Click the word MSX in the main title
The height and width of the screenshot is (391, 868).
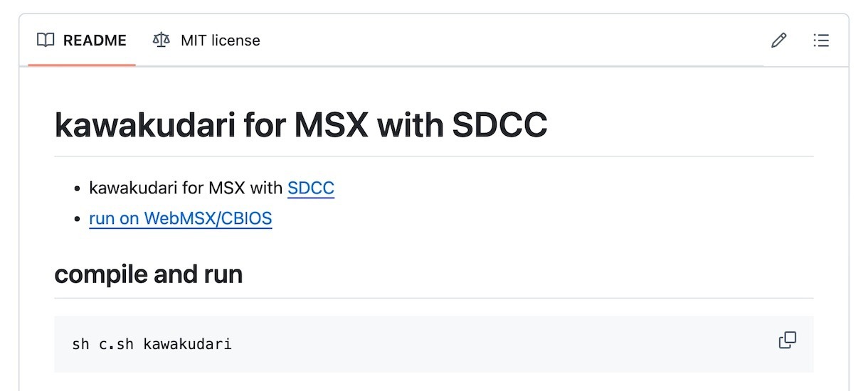click(x=331, y=126)
